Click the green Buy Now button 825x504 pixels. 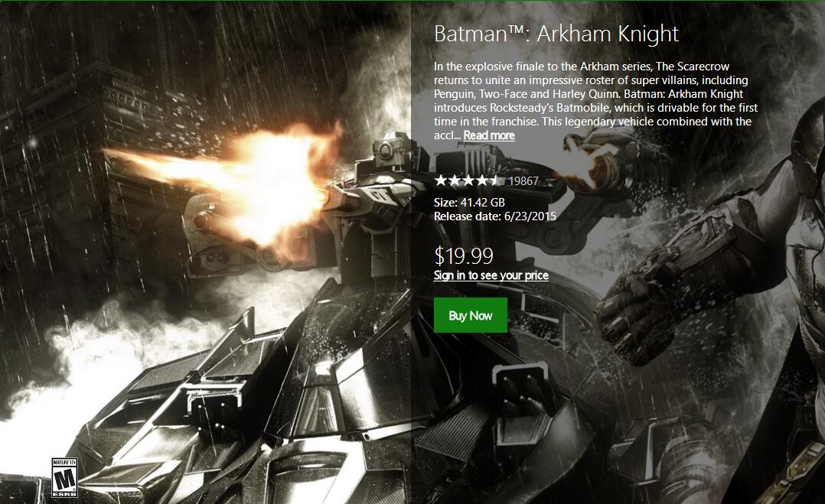tap(471, 315)
